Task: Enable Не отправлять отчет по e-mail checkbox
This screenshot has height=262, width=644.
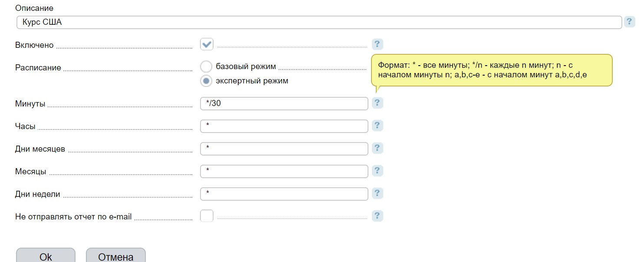Action: [x=207, y=216]
